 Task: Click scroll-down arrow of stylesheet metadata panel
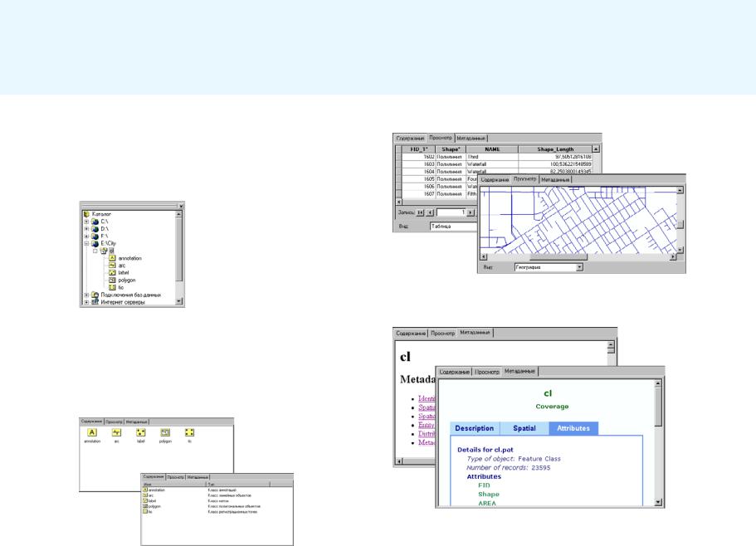[658, 502]
